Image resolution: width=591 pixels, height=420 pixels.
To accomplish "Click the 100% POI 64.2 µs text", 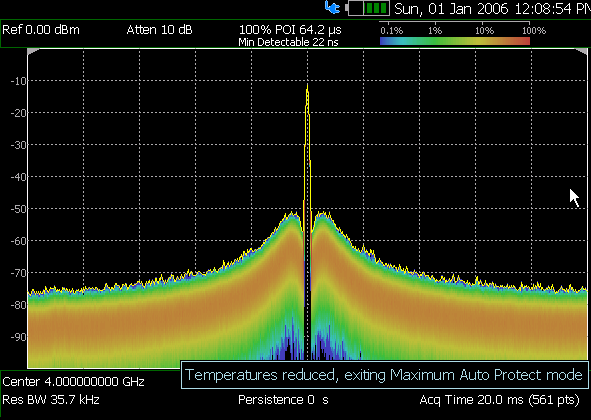I will coord(290,30).
